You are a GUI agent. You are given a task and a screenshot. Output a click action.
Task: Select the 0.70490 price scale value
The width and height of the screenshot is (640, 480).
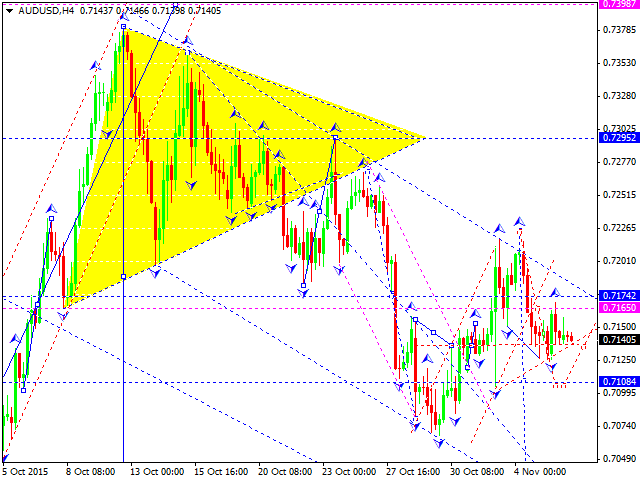click(x=619, y=459)
